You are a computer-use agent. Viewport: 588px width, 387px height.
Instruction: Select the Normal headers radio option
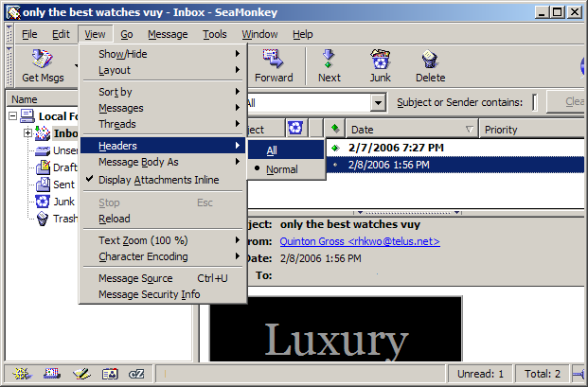[x=281, y=169]
